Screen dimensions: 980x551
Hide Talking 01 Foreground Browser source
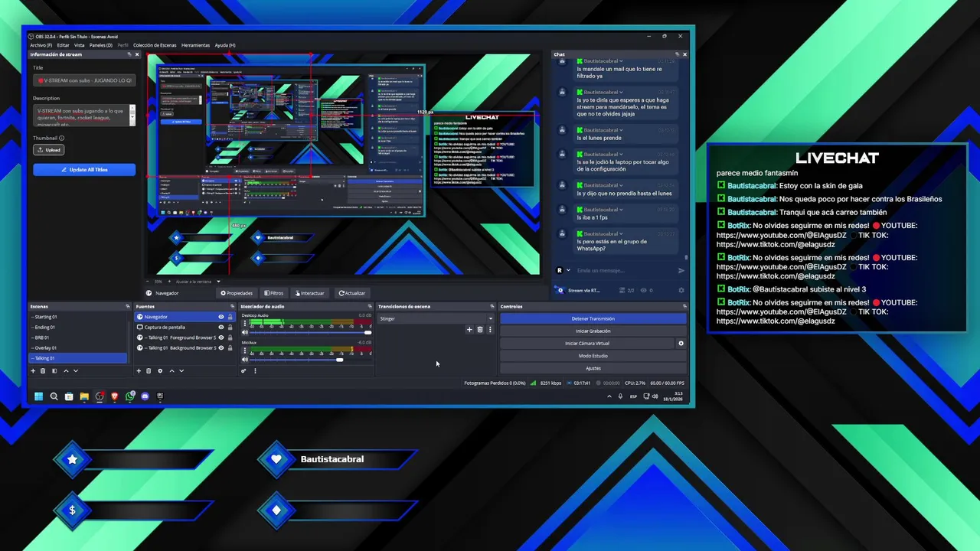[221, 337]
